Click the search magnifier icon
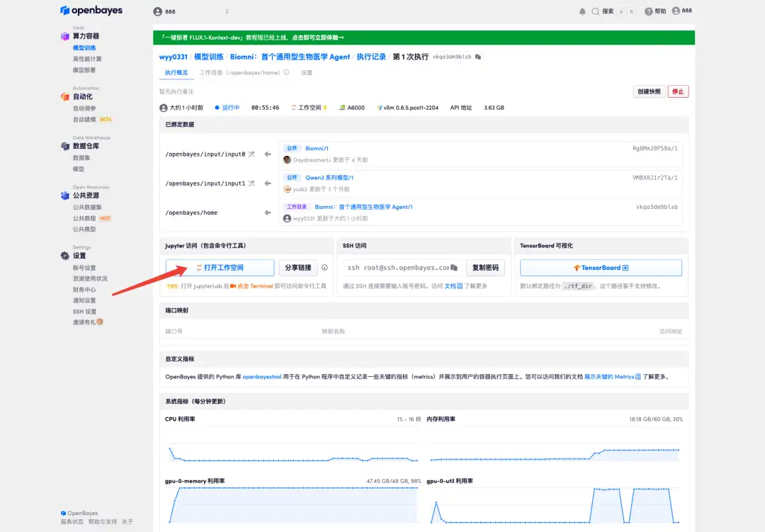The width and height of the screenshot is (765, 532). [x=595, y=11]
